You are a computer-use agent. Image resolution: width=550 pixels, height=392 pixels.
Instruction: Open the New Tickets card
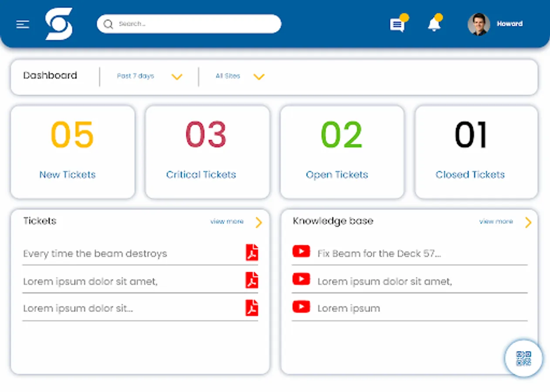coord(73,152)
